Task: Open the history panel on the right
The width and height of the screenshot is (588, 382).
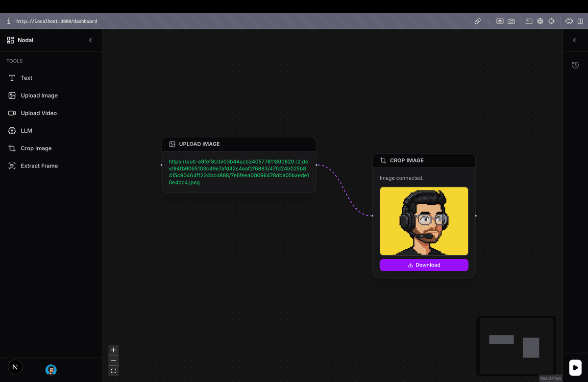Action: coord(575,65)
